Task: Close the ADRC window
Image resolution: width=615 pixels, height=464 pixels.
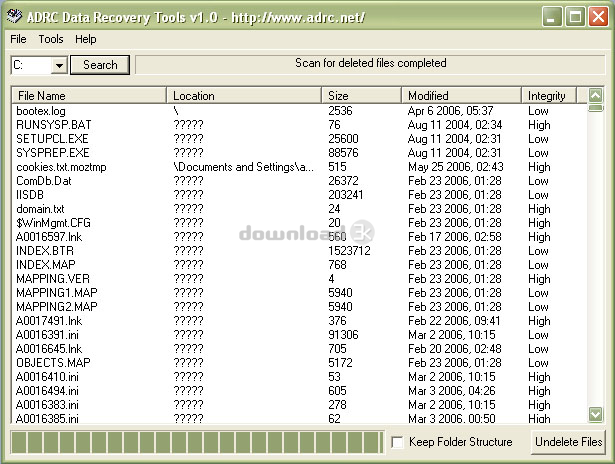Action: point(598,17)
